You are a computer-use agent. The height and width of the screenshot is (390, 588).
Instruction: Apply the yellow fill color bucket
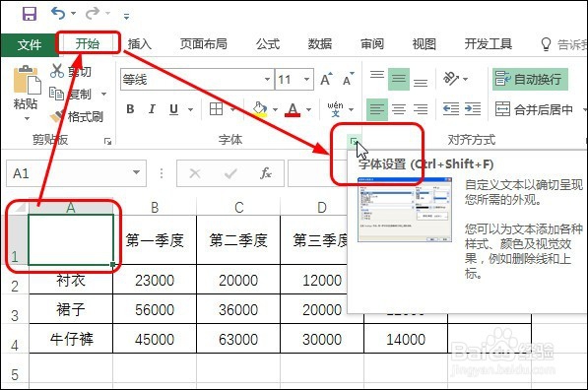[259, 109]
